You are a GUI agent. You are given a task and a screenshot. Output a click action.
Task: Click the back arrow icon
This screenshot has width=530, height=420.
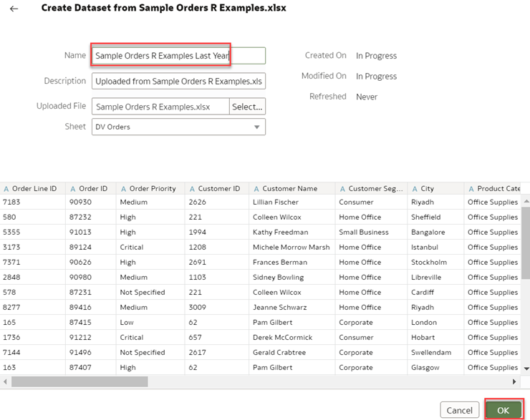[14, 9]
